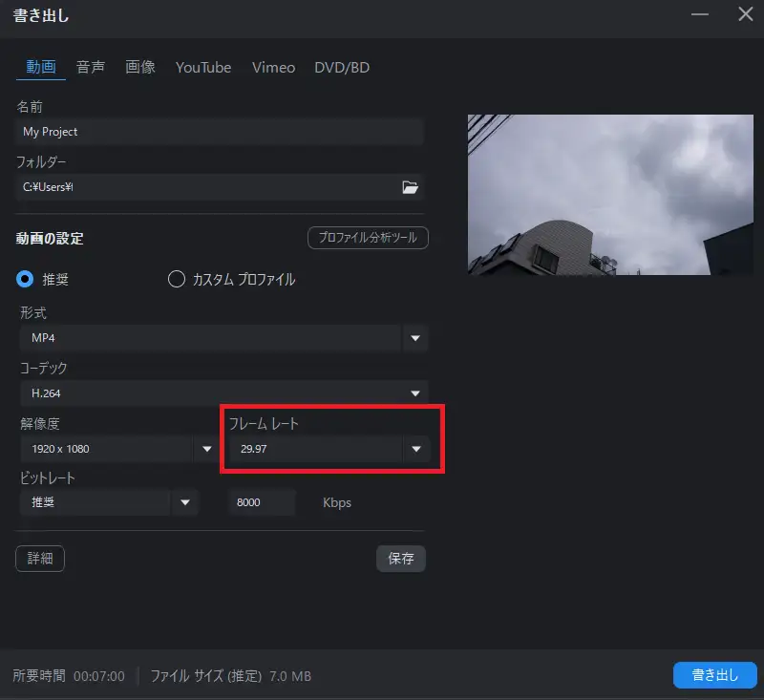Switch to the 画像 tab

pos(140,67)
